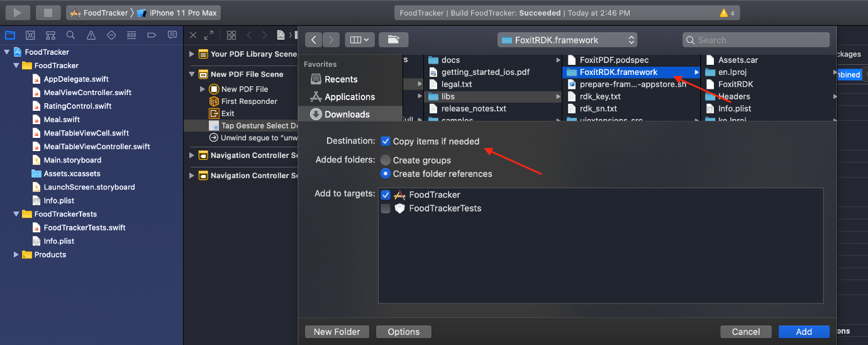Select the Exit item in outline
Viewport: 868px width, 345px height.
(228, 113)
